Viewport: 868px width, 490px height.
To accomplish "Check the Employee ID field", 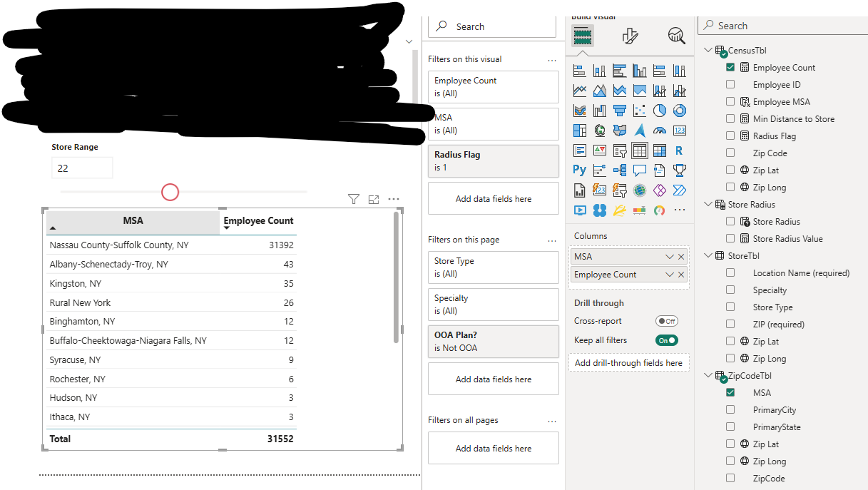I will click(730, 85).
